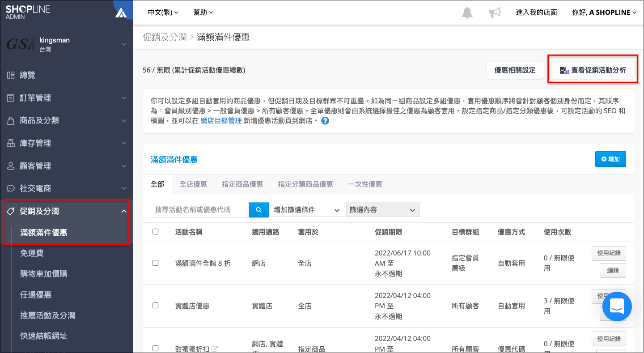Switch to the 指定商品優惠 tab
The image size is (644, 353).
click(242, 184)
